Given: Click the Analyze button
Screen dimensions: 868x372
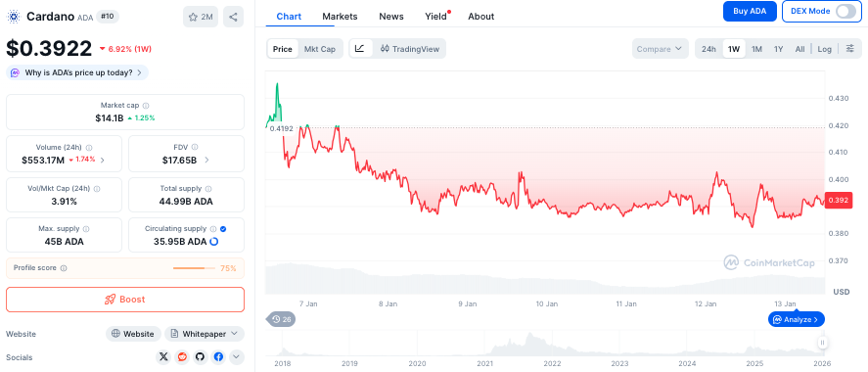Looking at the screenshot, I should [797, 319].
